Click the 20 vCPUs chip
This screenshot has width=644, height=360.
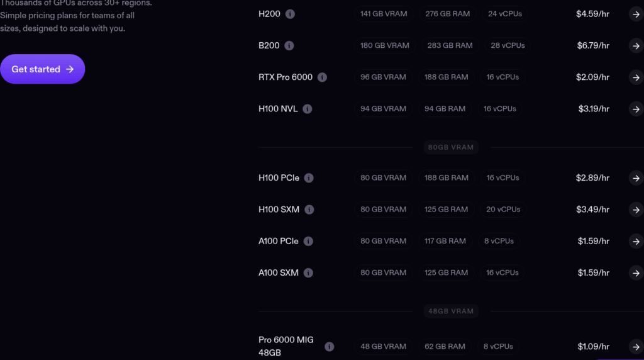[x=503, y=210]
